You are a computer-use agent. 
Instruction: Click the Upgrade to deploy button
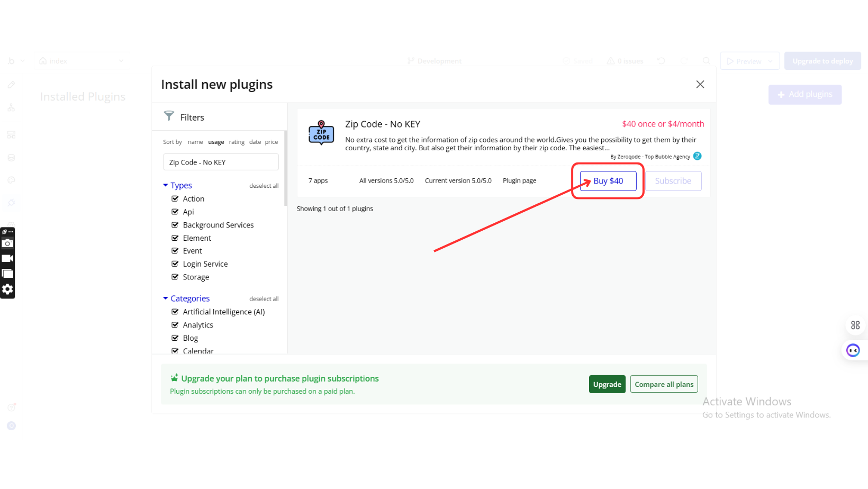pos(822,61)
